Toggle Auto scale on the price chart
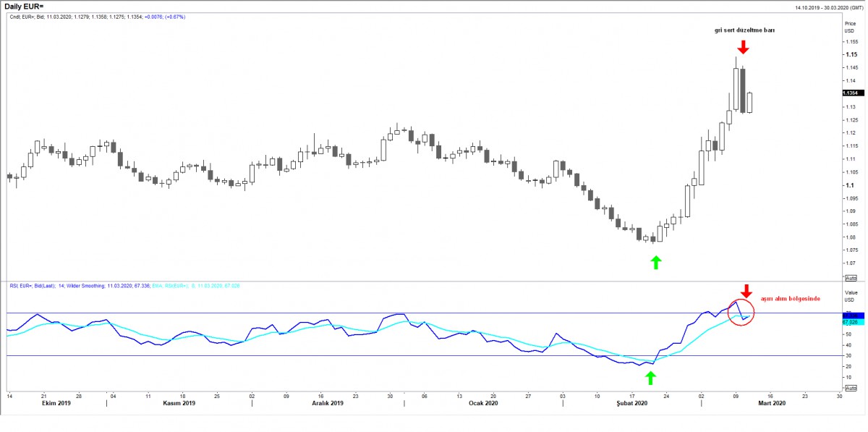This screenshot has height=432, width=868. click(851, 278)
